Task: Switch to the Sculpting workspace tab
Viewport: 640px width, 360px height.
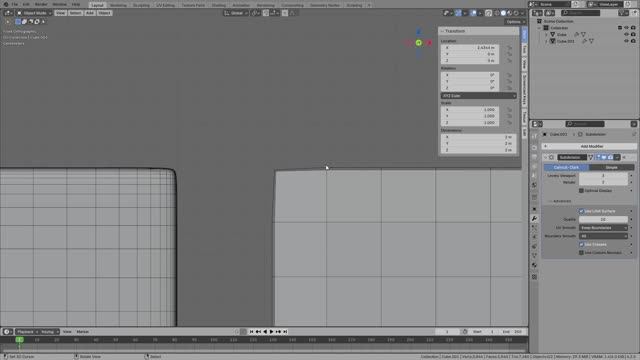Action: click(141, 5)
